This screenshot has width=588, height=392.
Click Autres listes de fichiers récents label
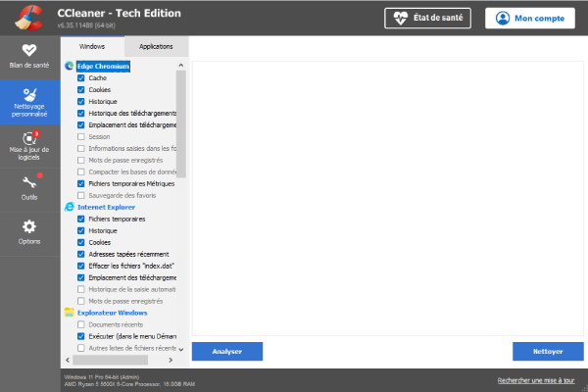pyautogui.click(x=132, y=348)
